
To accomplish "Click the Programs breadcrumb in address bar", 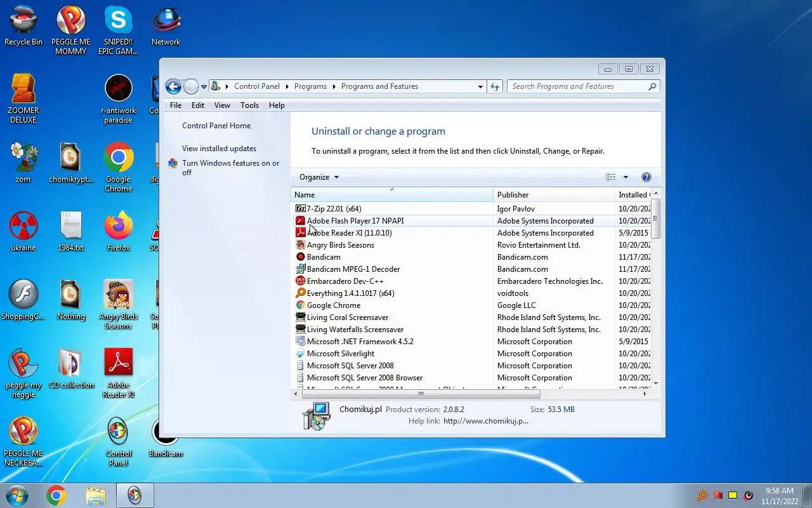I will click(x=310, y=86).
